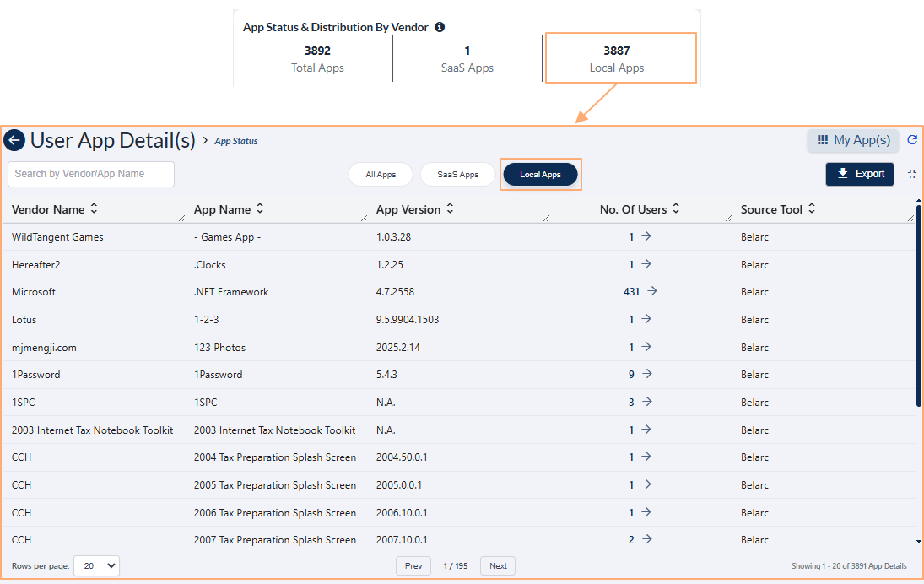924x584 pixels.
Task: Click users arrow in the 1Password row
Action: point(646,374)
